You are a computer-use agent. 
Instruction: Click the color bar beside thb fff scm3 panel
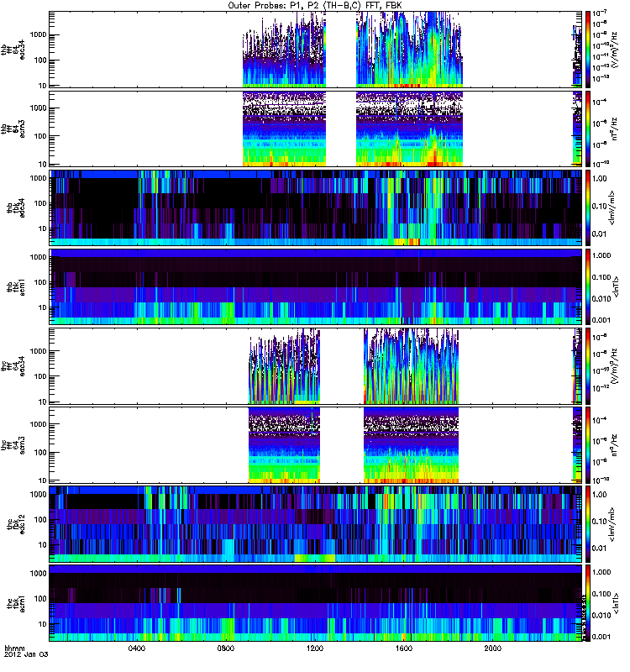click(x=588, y=129)
